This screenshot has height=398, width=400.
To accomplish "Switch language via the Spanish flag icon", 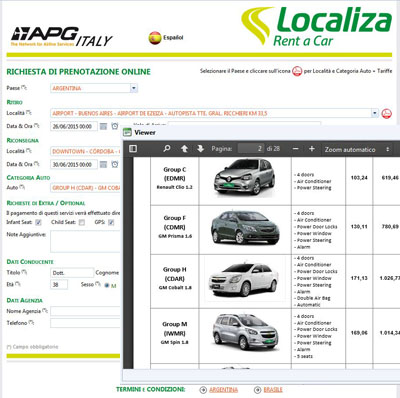I will 155,38.
